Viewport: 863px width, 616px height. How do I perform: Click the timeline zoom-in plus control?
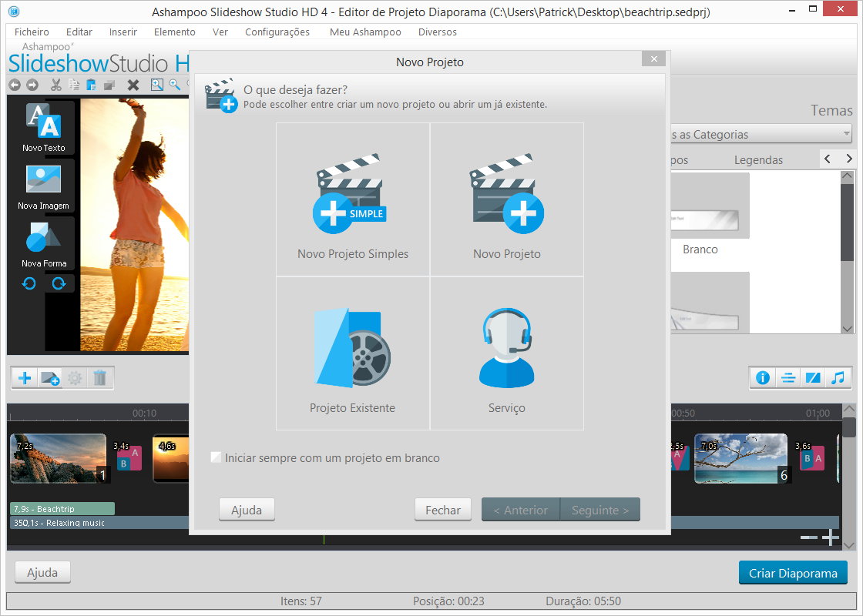pos(830,537)
